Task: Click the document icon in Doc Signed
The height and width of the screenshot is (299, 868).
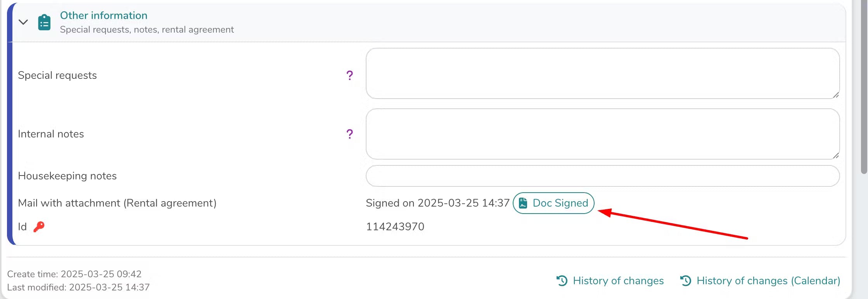Action: coord(523,203)
